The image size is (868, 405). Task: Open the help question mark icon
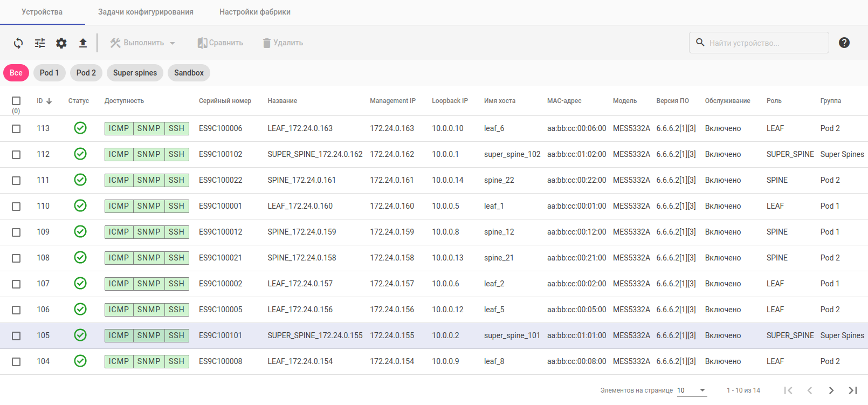(x=844, y=43)
